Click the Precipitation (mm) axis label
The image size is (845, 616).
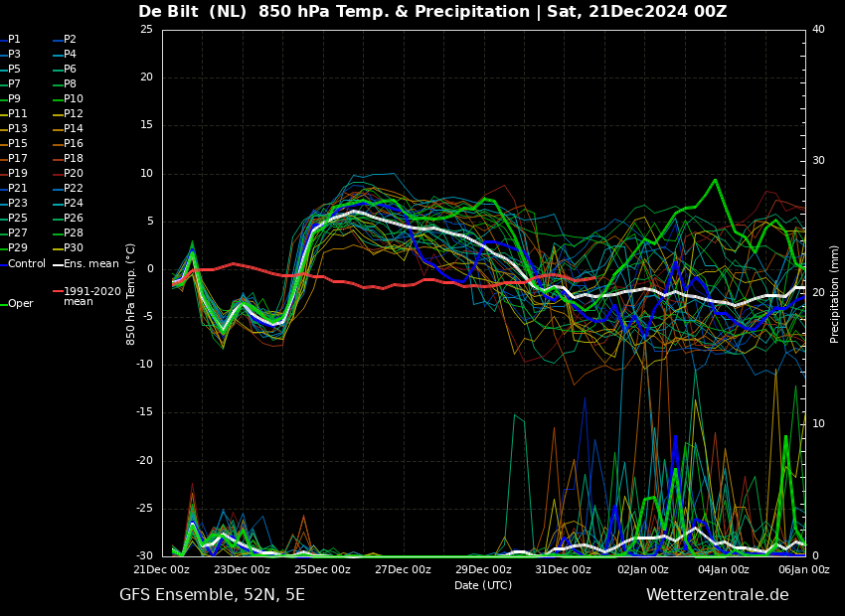(835, 292)
